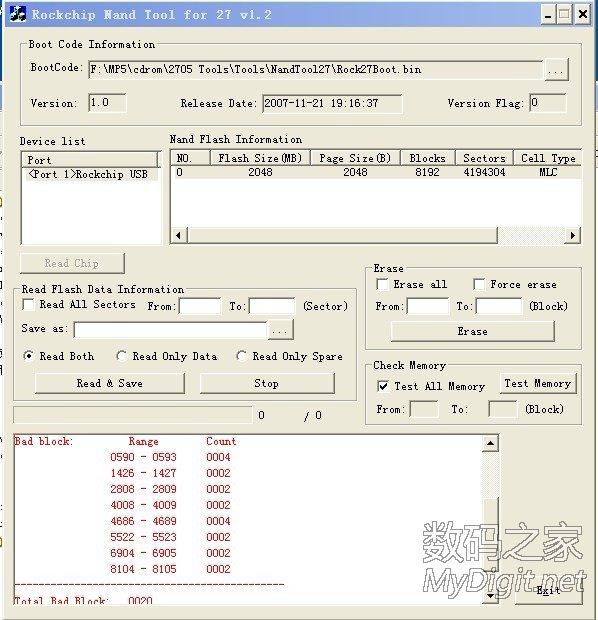Viewport: 598px width, 620px height.
Task: Click the Blocks column header
Action: click(x=428, y=158)
